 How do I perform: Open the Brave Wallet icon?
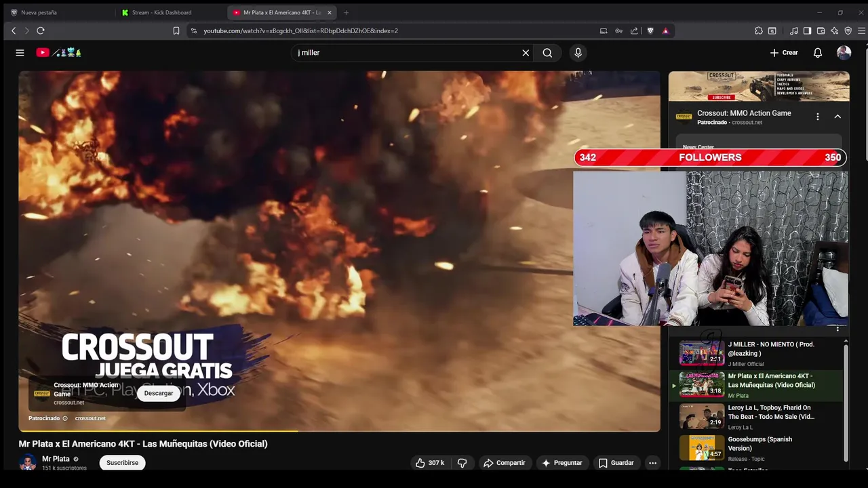pyautogui.click(x=821, y=30)
